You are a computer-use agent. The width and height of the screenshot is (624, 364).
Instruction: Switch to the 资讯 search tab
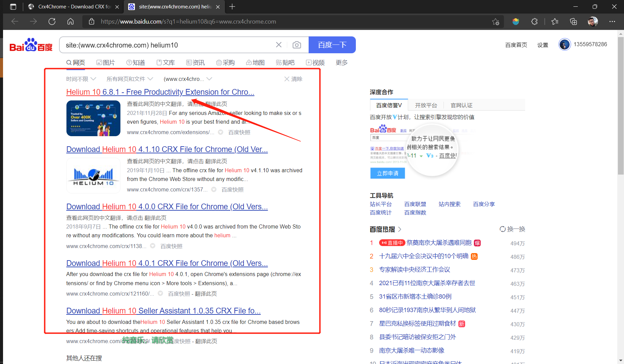pyautogui.click(x=196, y=63)
